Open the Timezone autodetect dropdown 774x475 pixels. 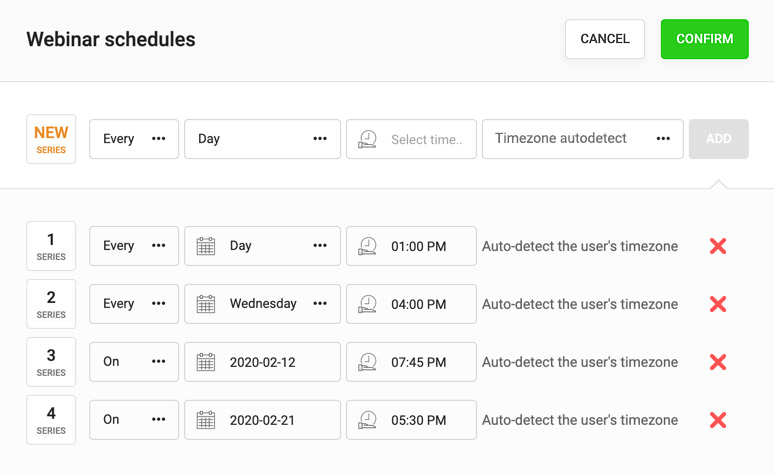click(x=582, y=139)
